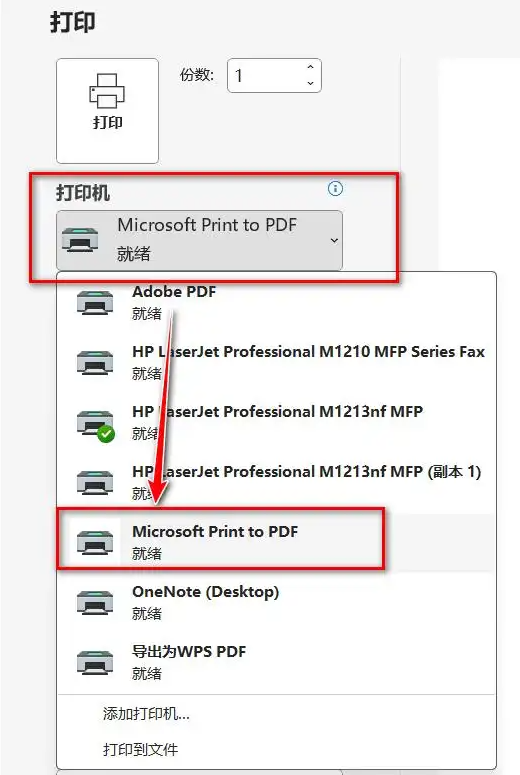Click the dropdown chevron on the printer selector
This screenshot has height=775, width=520.
(x=334, y=240)
